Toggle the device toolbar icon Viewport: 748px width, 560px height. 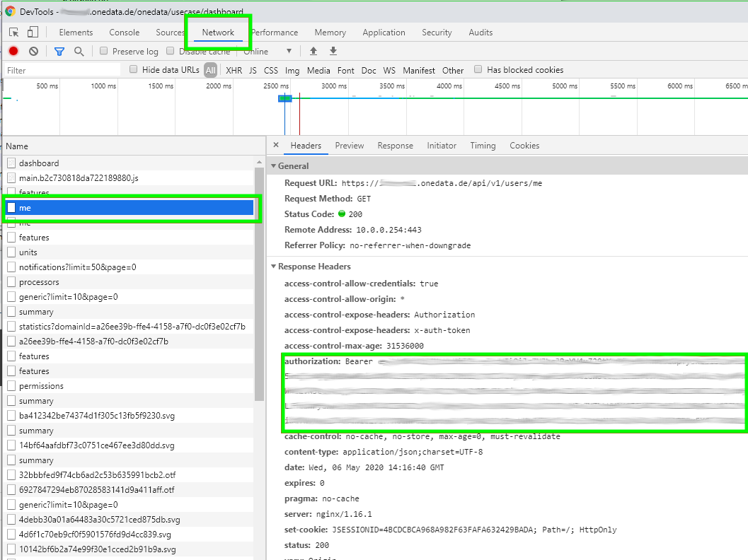(x=33, y=33)
